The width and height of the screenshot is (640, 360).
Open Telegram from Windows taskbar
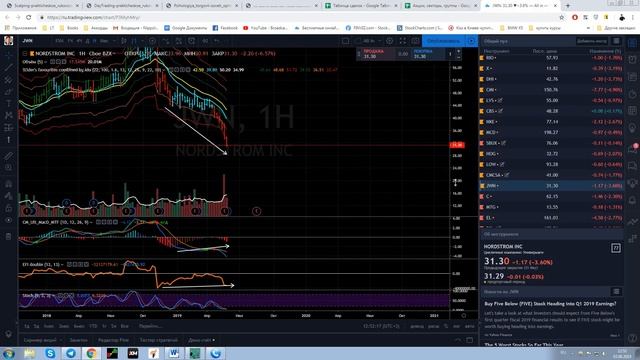pyautogui.click(x=71, y=353)
